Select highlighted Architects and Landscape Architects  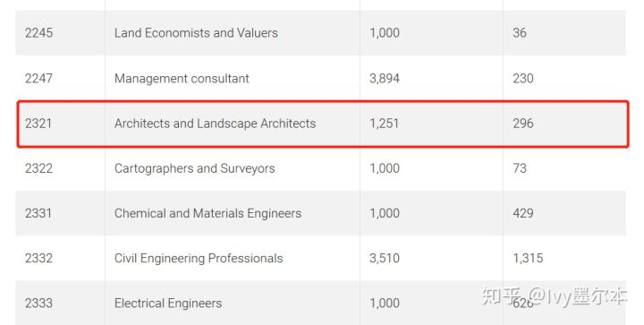(x=215, y=124)
